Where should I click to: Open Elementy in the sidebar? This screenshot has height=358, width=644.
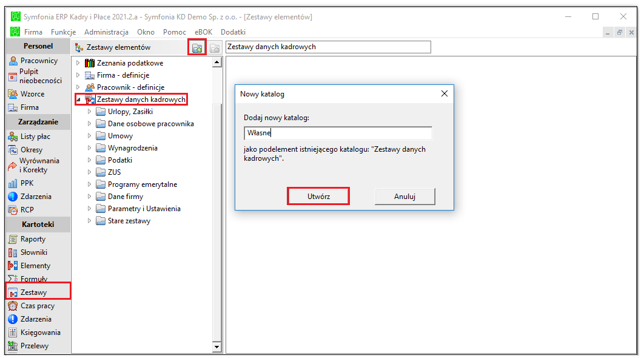click(30, 266)
